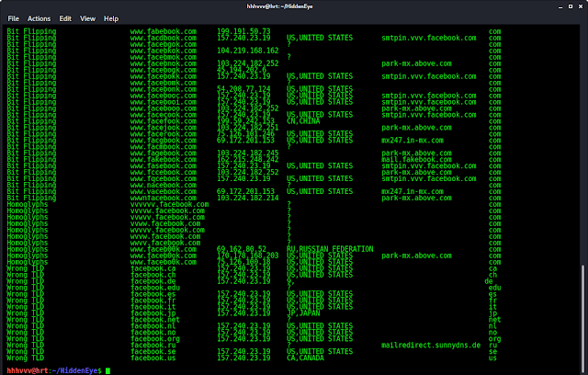The image size is (588, 375).
Task: Click IP address 170.178.168.203
Action: [x=248, y=256]
